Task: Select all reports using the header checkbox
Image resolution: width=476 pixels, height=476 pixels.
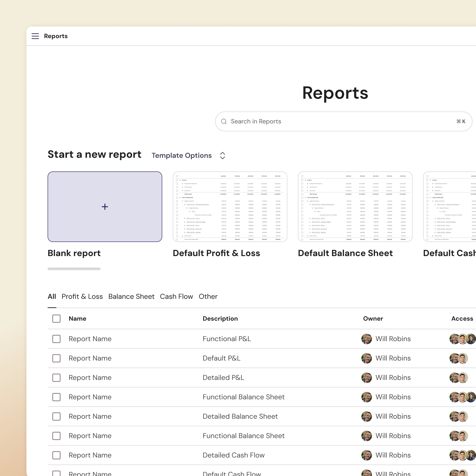Action: [56, 318]
